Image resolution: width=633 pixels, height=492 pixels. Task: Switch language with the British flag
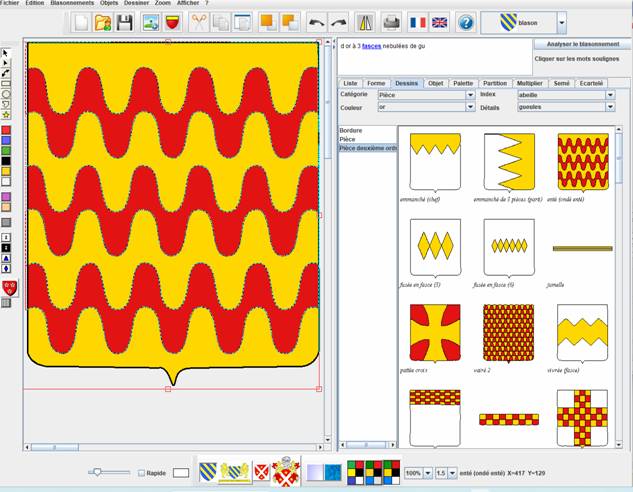(x=440, y=21)
